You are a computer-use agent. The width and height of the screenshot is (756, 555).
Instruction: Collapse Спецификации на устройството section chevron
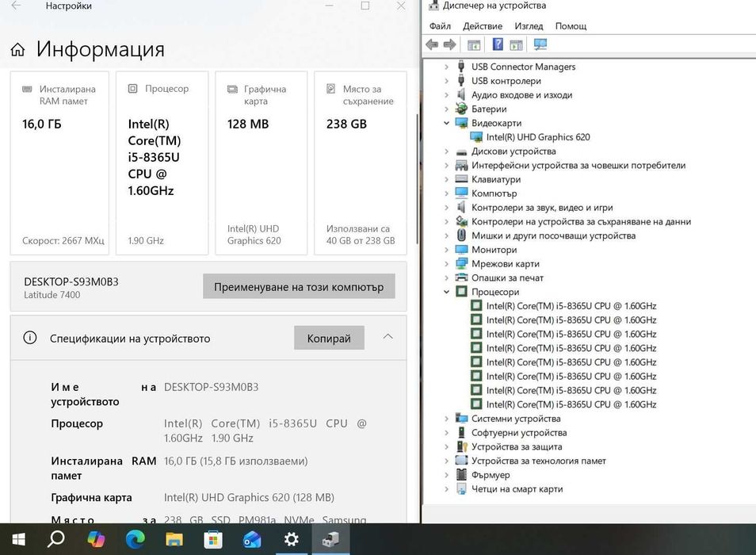(x=388, y=337)
